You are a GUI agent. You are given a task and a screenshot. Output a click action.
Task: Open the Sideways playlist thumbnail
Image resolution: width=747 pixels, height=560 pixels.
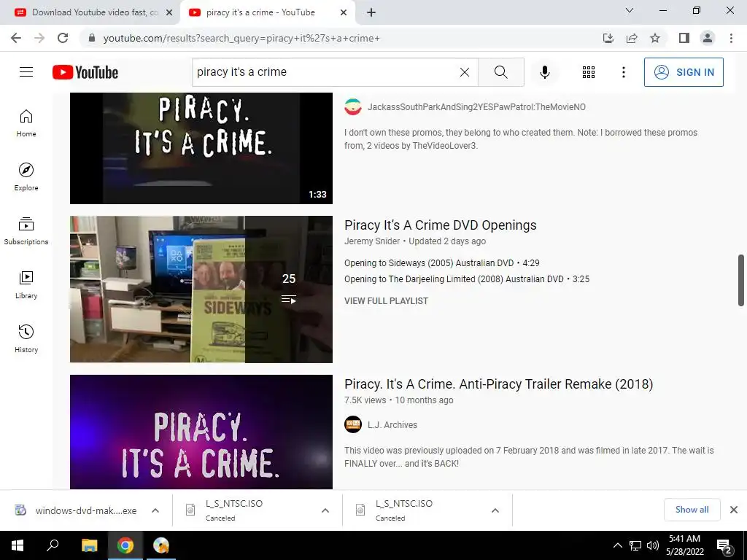pos(201,289)
